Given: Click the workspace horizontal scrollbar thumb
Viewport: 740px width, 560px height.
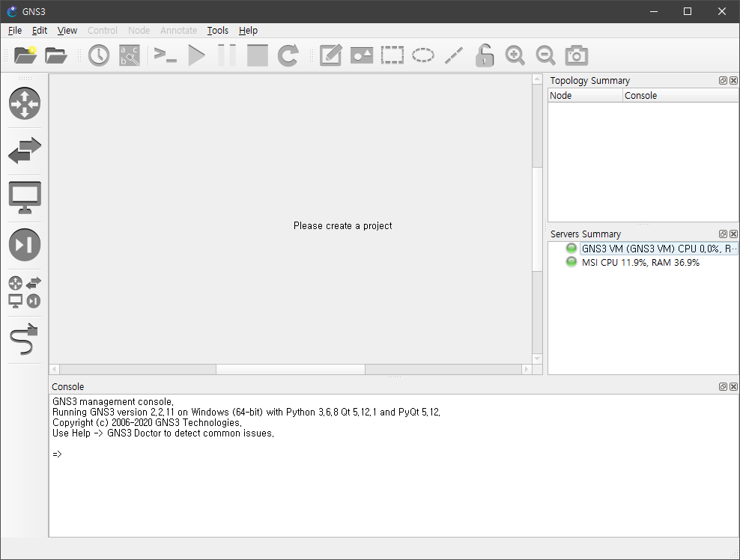Looking at the screenshot, I should [x=291, y=369].
